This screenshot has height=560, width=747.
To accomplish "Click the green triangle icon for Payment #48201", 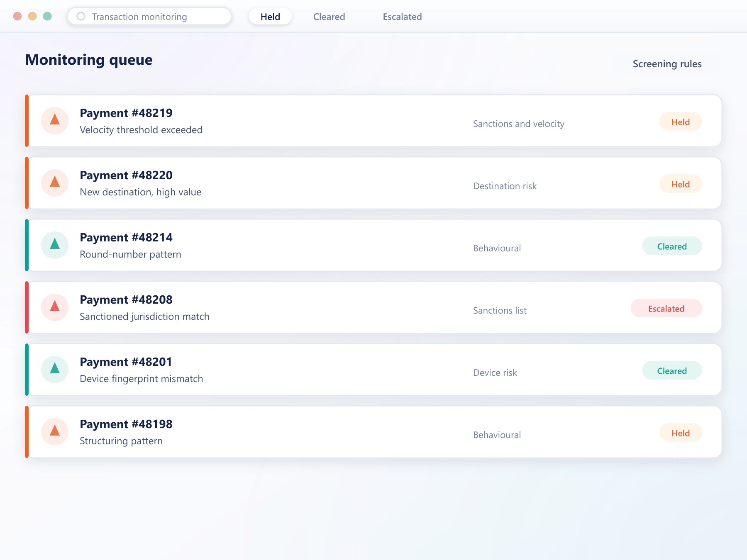I will [x=55, y=370].
